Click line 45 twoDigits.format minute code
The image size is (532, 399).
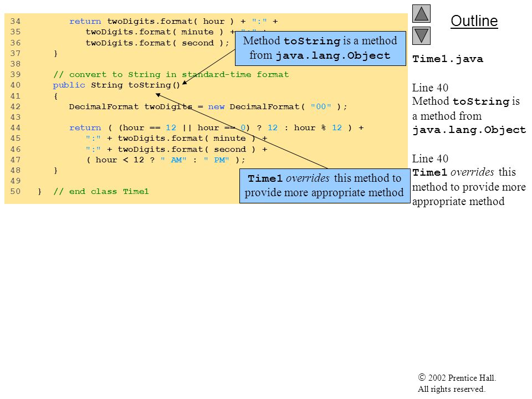[x=176, y=139]
